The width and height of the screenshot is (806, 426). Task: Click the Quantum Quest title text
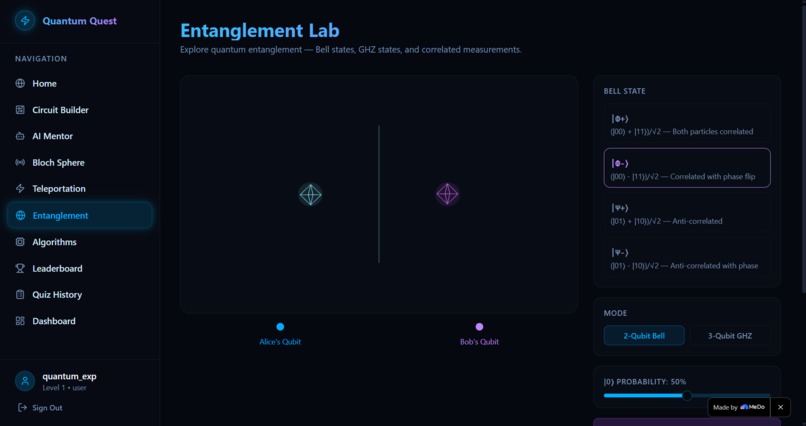[80, 21]
